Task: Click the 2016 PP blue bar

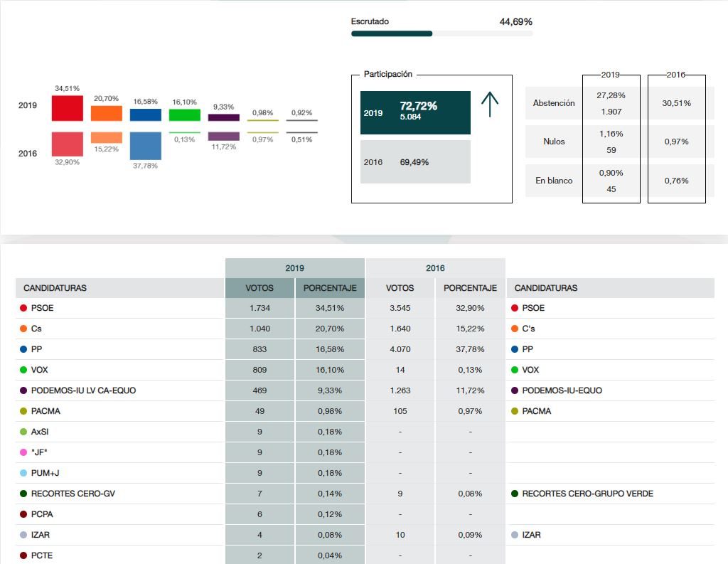Action: click(146, 146)
